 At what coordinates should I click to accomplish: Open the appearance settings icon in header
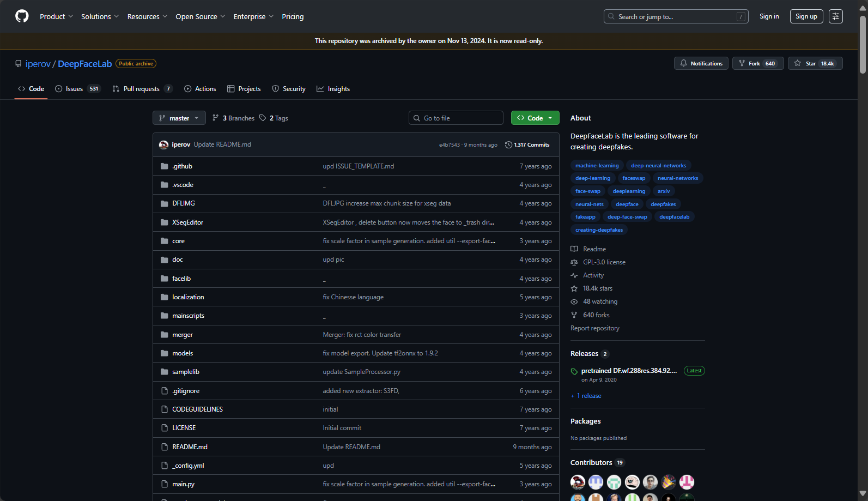click(836, 16)
